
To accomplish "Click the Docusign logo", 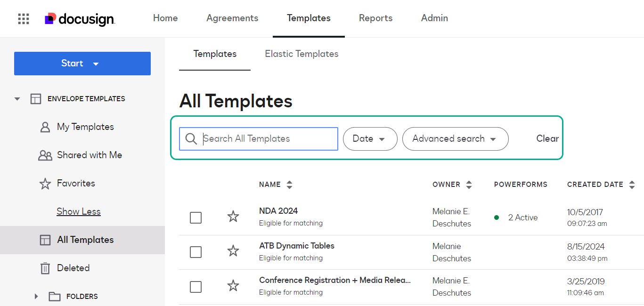I will click(x=80, y=19).
